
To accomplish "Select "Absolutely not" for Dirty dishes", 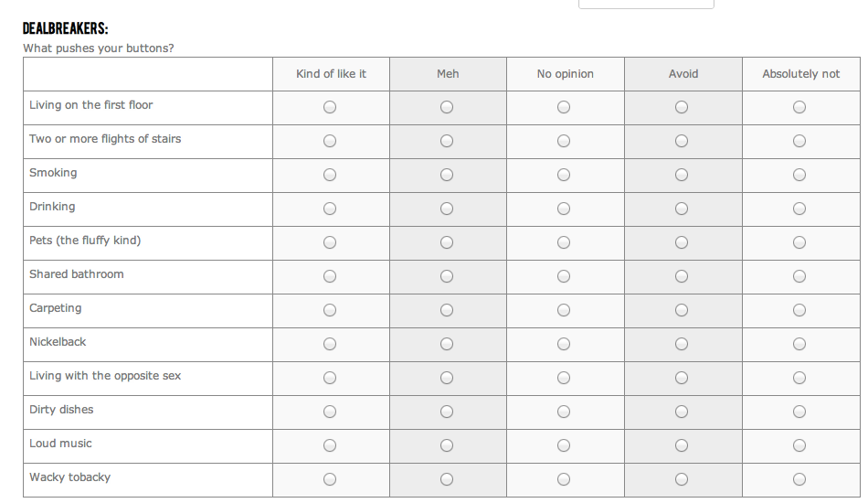I will point(799,412).
